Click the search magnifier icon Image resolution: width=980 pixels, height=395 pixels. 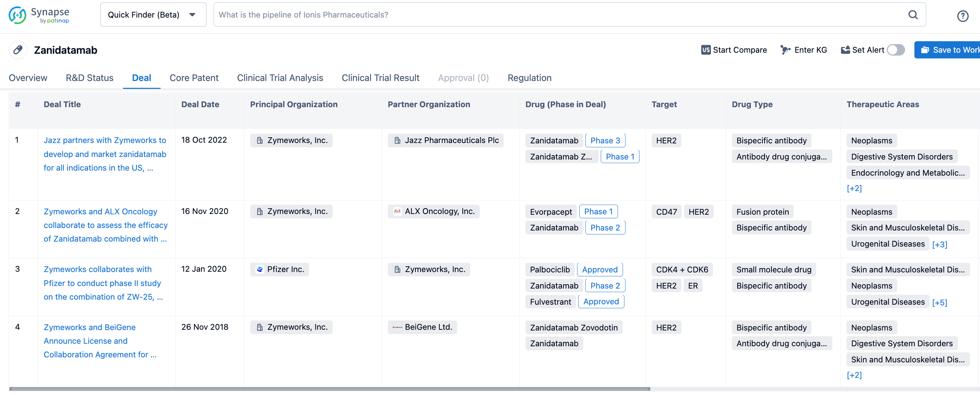(913, 15)
